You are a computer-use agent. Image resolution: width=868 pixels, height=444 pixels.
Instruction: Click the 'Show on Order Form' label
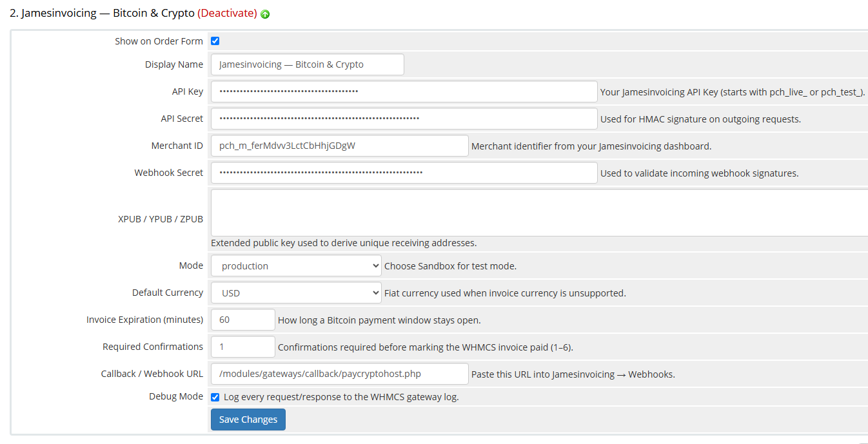[x=159, y=41]
